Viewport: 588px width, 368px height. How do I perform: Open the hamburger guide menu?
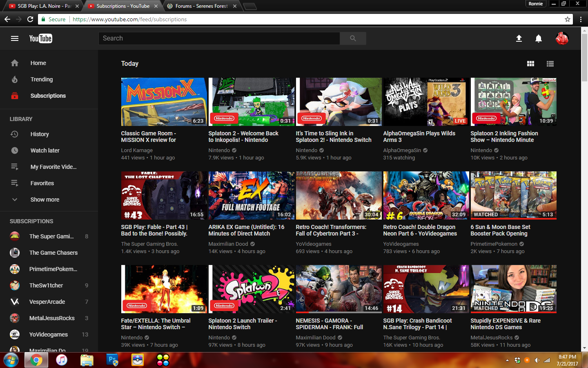15,38
